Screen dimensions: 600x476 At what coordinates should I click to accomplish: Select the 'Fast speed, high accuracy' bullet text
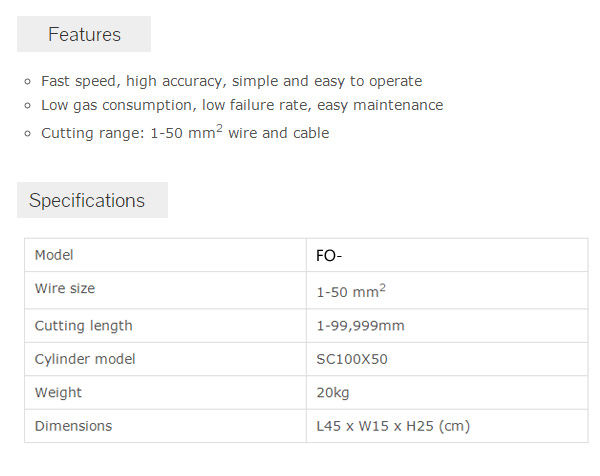(232, 81)
